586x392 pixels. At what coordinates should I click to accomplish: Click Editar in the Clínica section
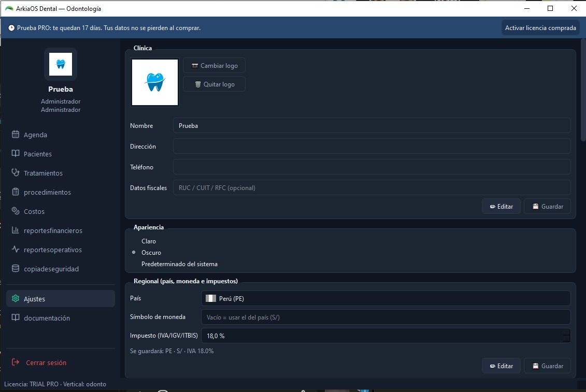501,206
